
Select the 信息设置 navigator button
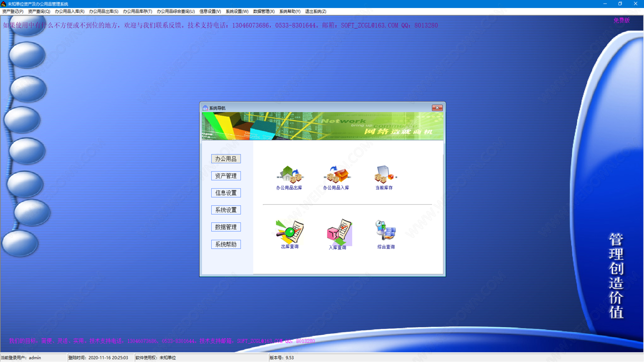pyautogui.click(x=226, y=193)
